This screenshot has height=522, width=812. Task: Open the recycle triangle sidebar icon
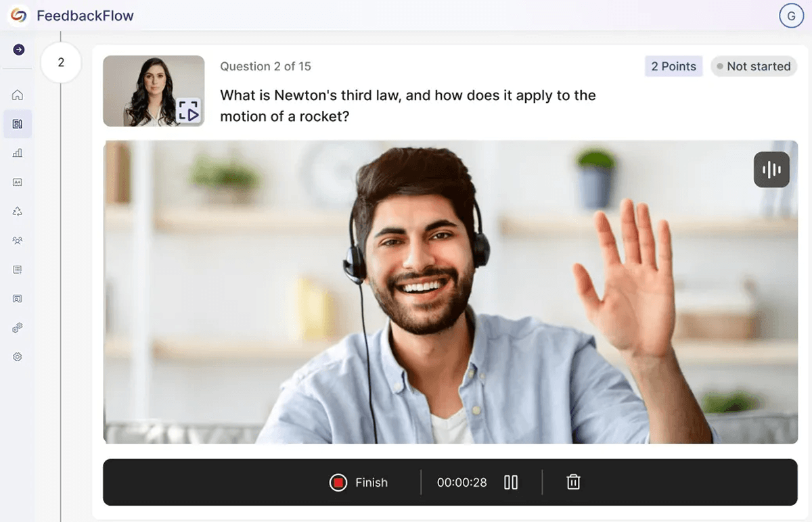click(x=18, y=211)
